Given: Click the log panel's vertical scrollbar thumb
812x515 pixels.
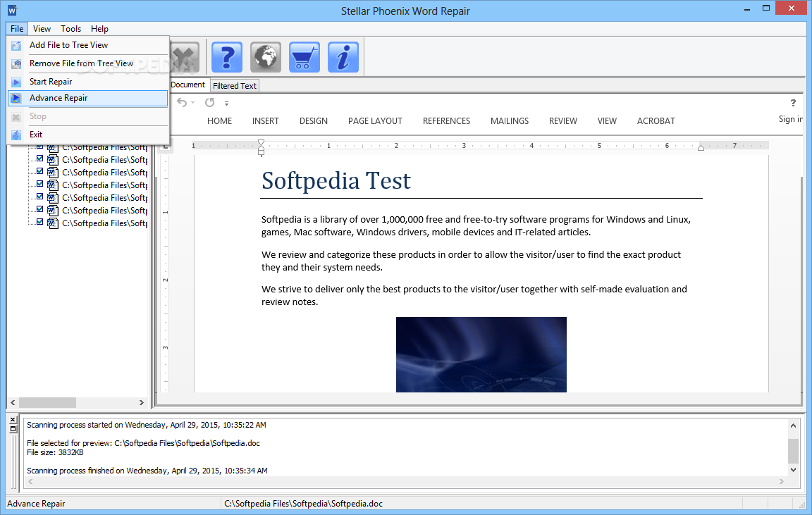Looking at the screenshot, I should [793, 450].
